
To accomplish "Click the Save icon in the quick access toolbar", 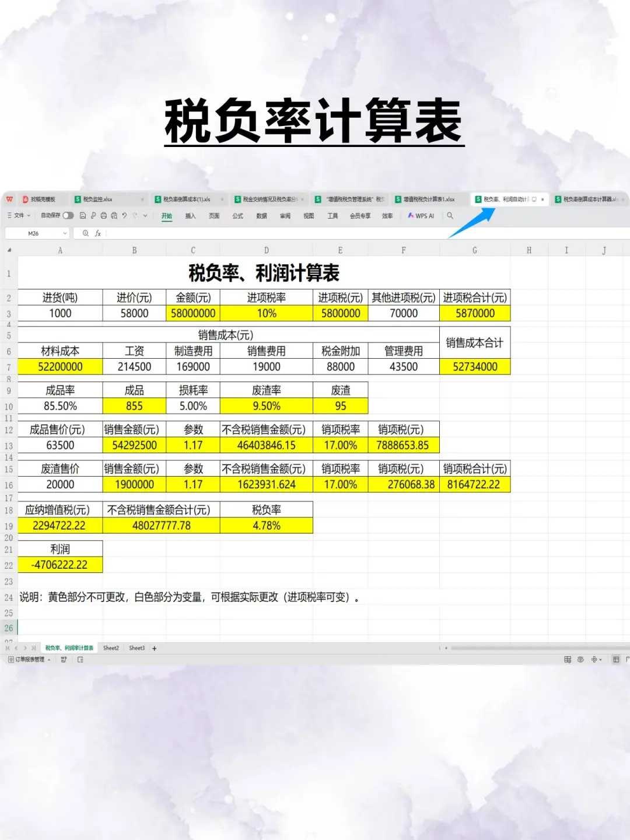I will (83, 216).
